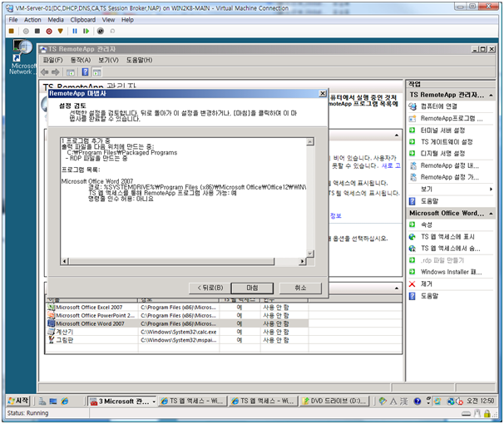Collapse the overview pane up arrow

coord(397,136)
